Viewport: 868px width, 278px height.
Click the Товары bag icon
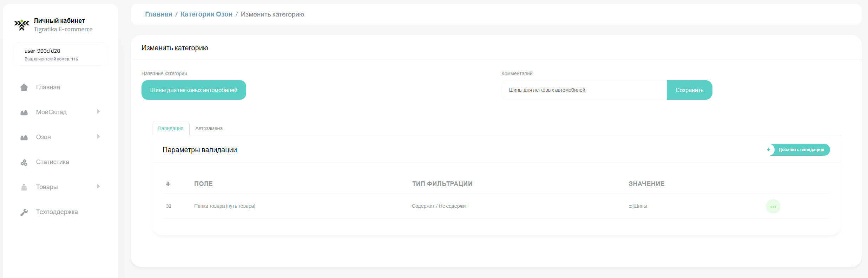click(24, 187)
